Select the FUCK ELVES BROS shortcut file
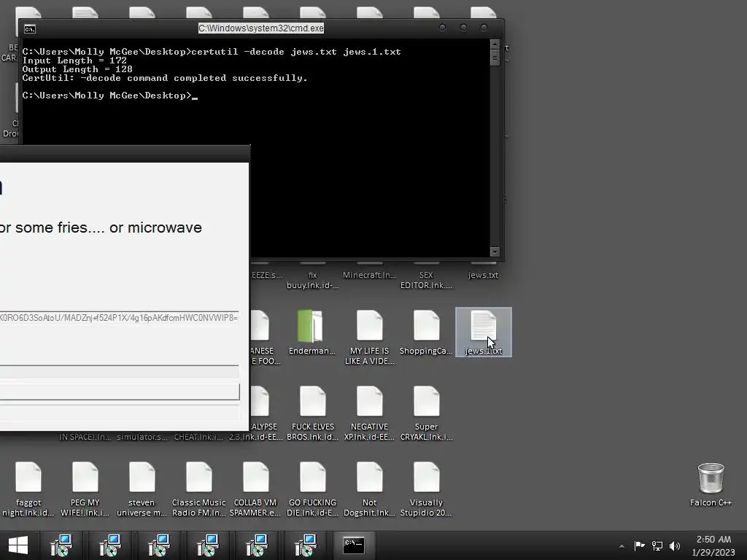This screenshot has height=560, width=747. [x=312, y=413]
